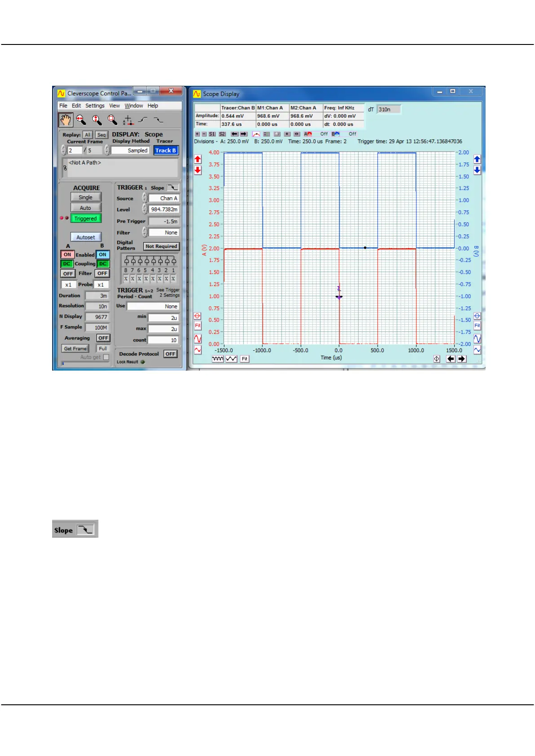Open the trigger Filter None selector

pos(164,233)
